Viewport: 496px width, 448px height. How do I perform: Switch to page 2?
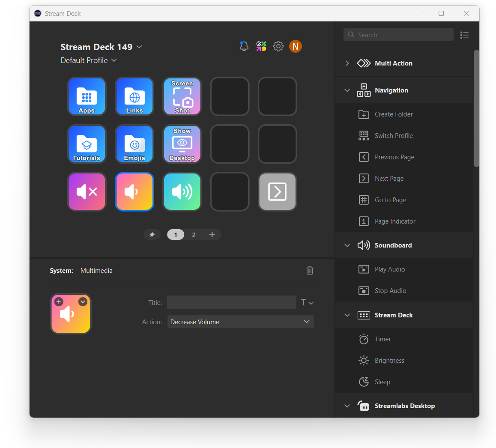click(x=194, y=235)
